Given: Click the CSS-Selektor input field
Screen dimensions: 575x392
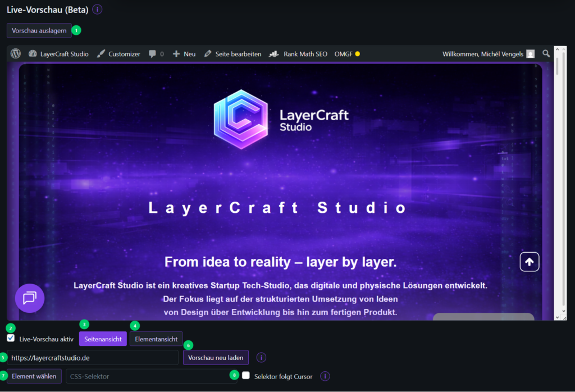Looking at the screenshot, I should coord(151,376).
